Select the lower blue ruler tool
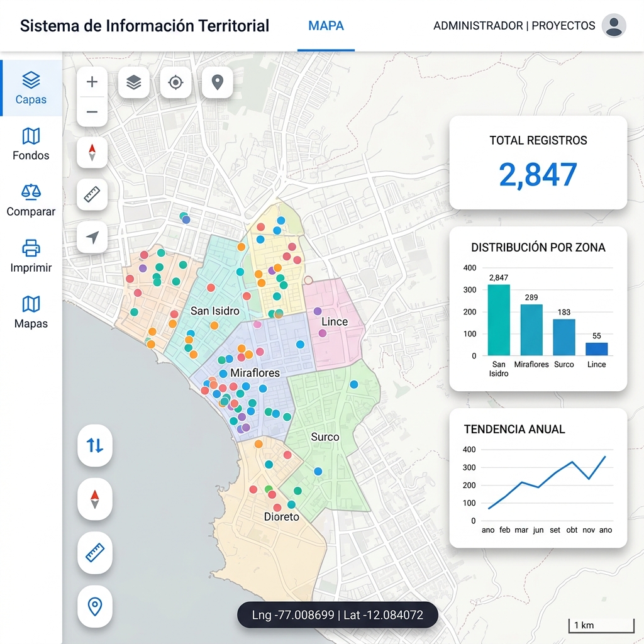Image resolution: width=644 pixels, height=644 pixels. pos(95,553)
